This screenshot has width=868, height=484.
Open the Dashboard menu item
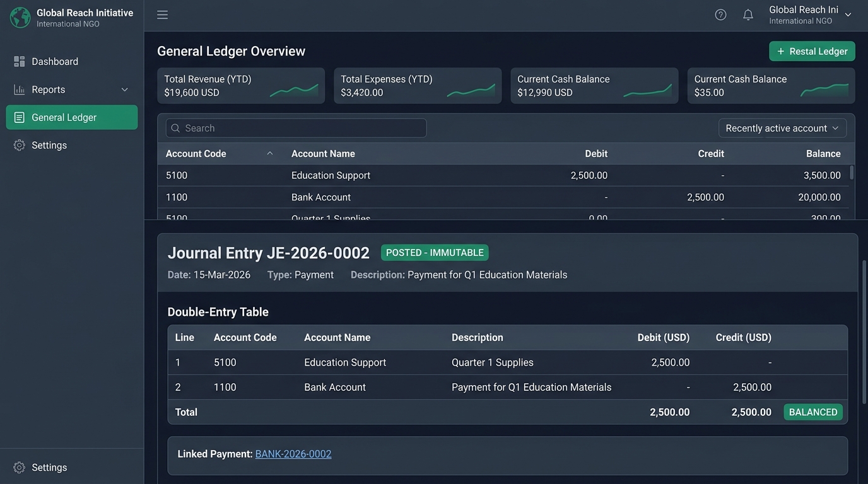click(x=72, y=61)
